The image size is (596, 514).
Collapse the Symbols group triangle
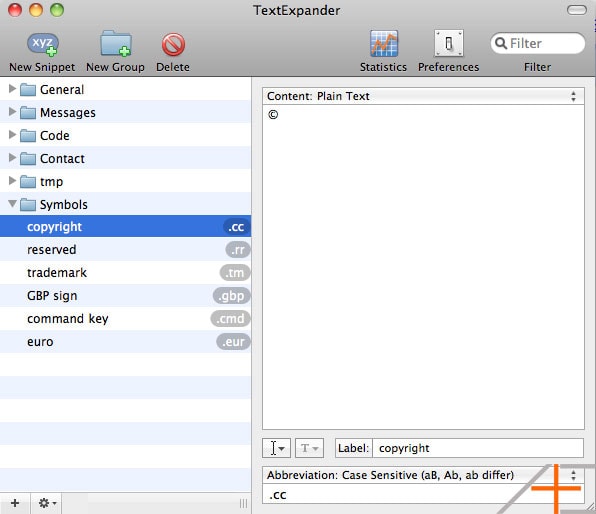tap(13, 204)
